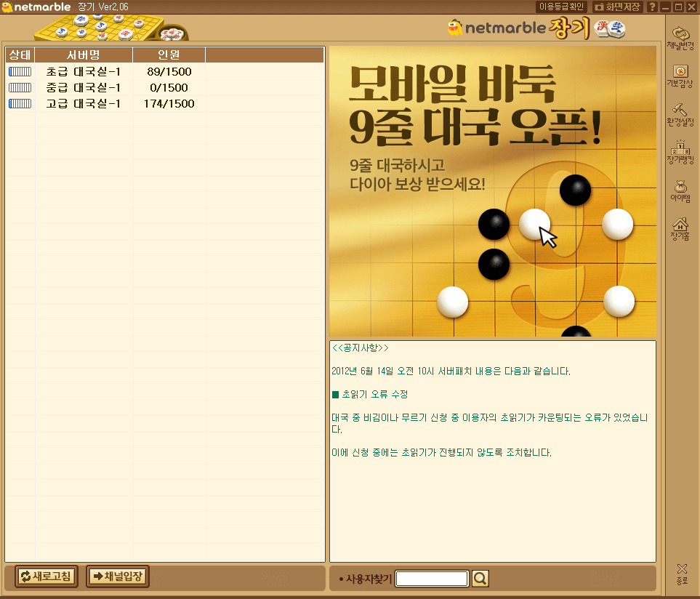Click the 89/1500 population cell
Image resolution: width=700 pixels, height=599 pixels.
[169, 71]
